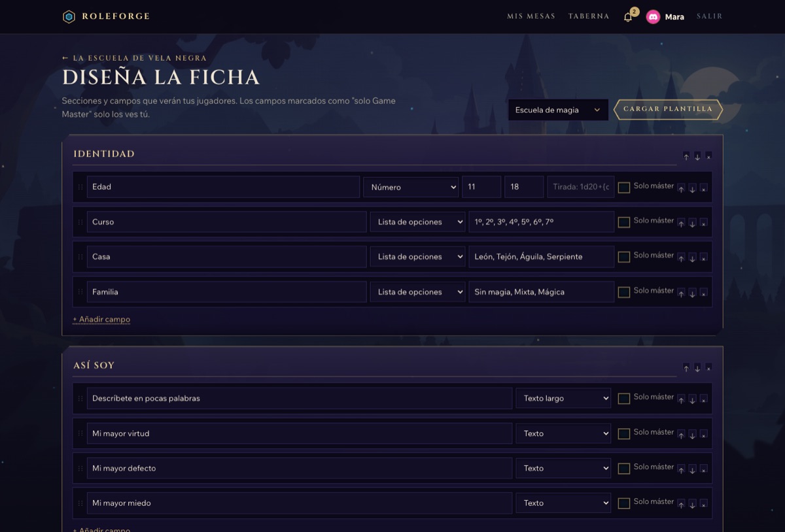
Task: Move 'Mi mayor virtud' field down
Action: click(x=692, y=434)
